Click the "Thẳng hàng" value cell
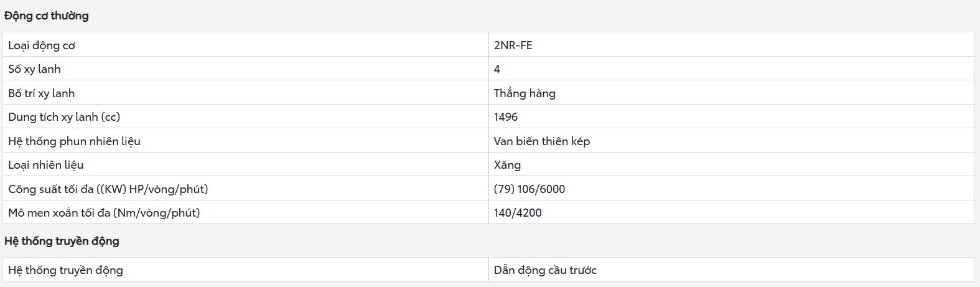Screen dimensions: 980x287 click(525, 93)
